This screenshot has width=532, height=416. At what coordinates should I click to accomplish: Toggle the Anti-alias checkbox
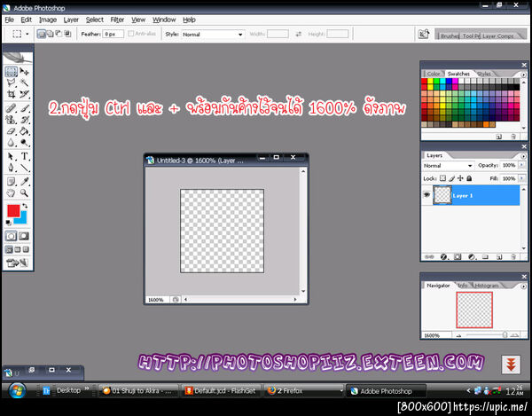pyautogui.click(x=131, y=34)
